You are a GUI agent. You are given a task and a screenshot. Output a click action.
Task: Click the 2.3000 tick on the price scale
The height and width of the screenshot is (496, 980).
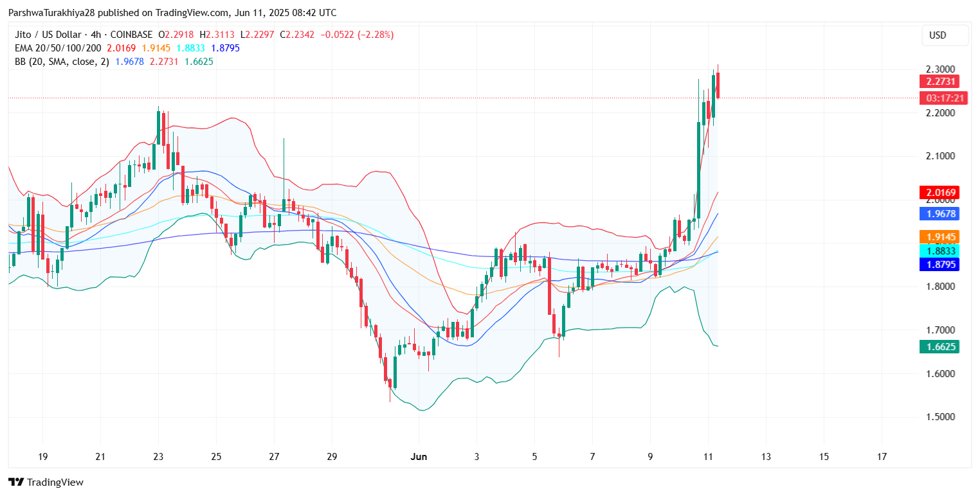[x=939, y=69]
